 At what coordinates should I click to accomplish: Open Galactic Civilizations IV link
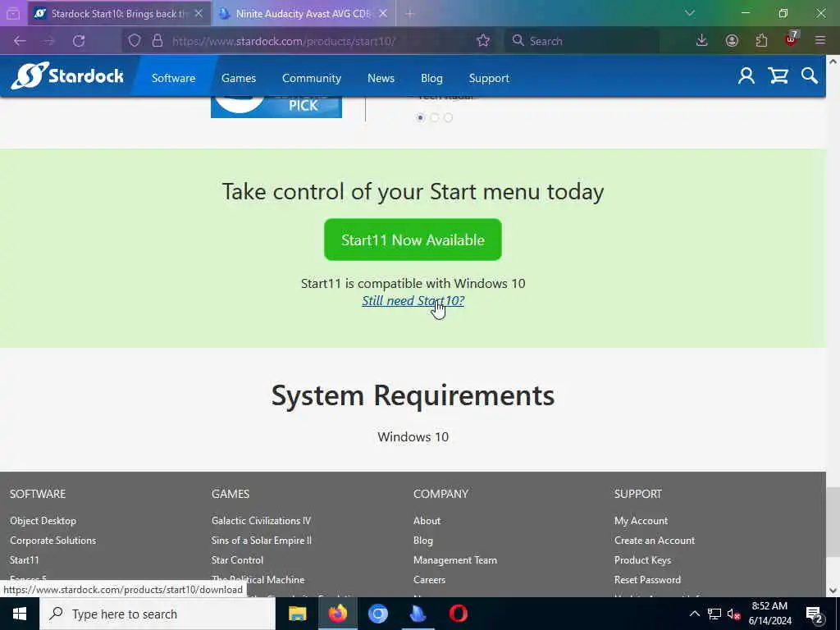(x=261, y=520)
